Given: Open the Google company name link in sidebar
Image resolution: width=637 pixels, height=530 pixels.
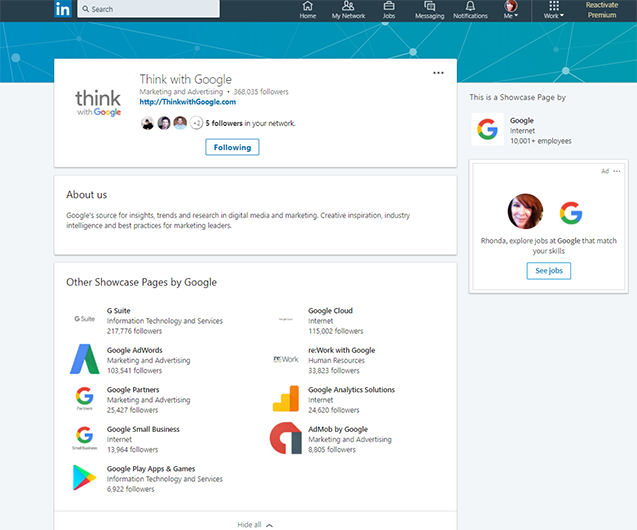Looking at the screenshot, I should point(522,121).
